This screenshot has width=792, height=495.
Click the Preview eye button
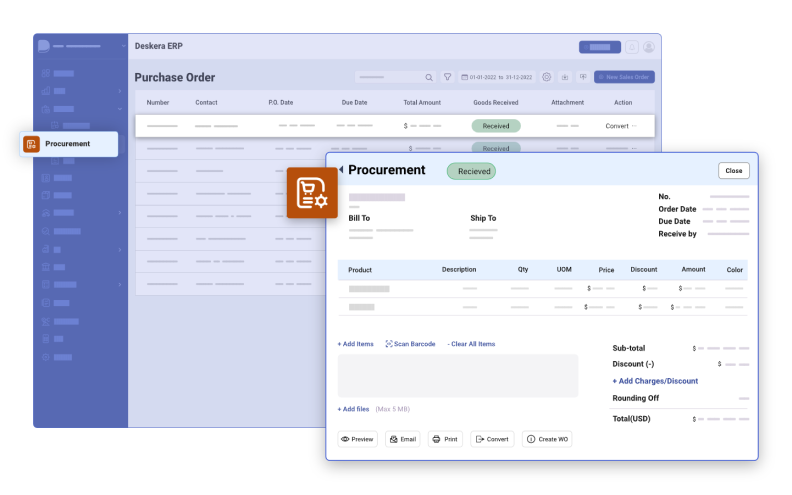pos(357,439)
